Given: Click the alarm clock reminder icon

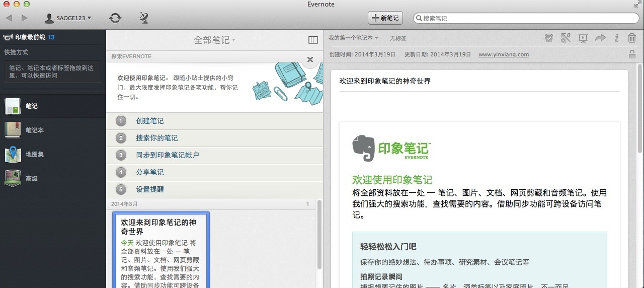Looking at the screenshot, I should (x=549, y=38).
